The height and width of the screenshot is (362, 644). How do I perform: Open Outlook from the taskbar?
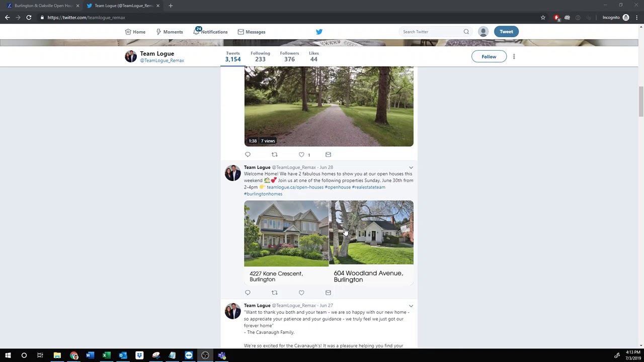tap(123, 355)
